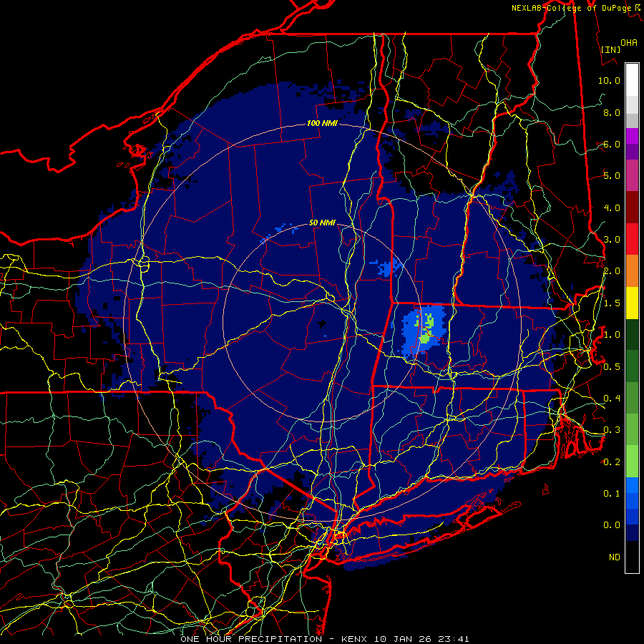Click the dark red 4.0 legend swatch
The width and height of the screenshot is (644, 644).
tap(632, 208)
